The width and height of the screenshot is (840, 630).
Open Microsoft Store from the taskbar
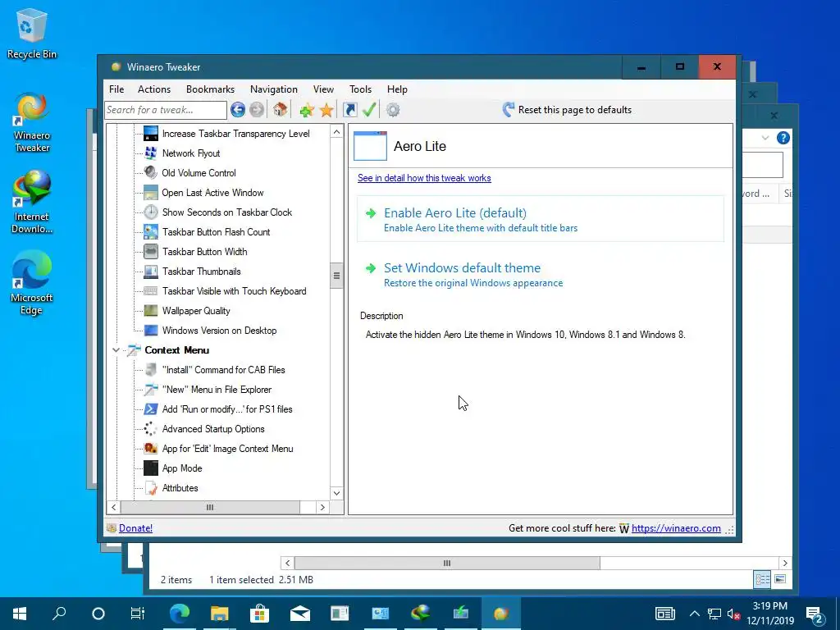[259, 613]
